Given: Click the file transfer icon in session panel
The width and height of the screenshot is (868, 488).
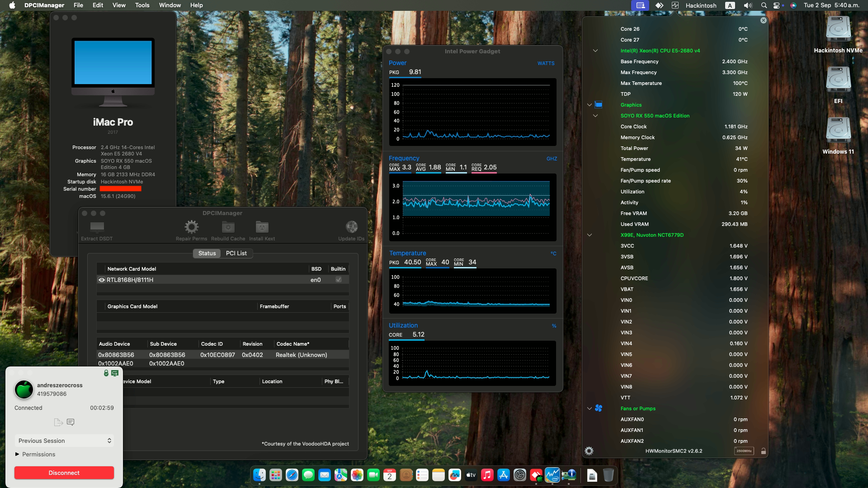Looking at the screenshot, I should pos(58,422).
